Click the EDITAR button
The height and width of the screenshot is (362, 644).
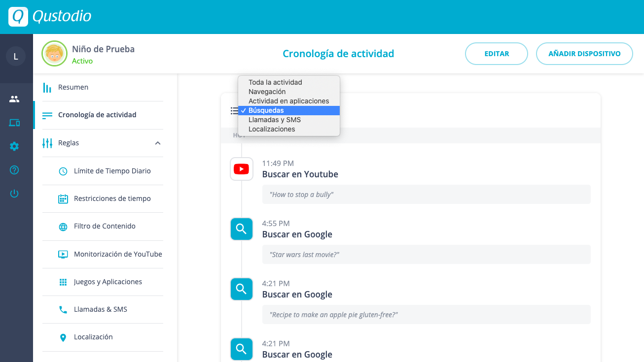[x=497, y=54]
